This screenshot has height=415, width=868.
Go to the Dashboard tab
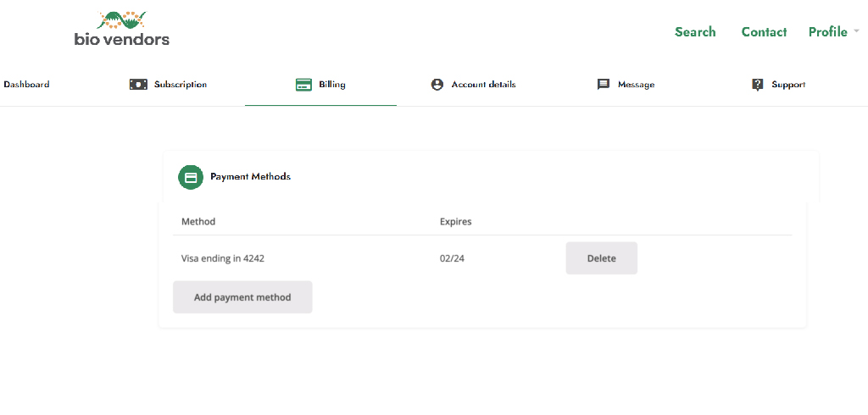(x=26, y=85)
